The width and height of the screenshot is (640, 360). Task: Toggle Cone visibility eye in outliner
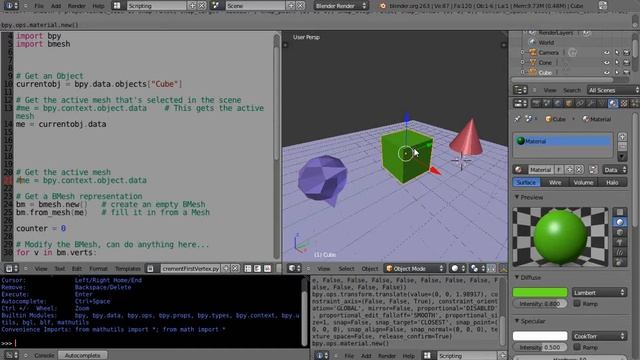(x=607, y=62)
